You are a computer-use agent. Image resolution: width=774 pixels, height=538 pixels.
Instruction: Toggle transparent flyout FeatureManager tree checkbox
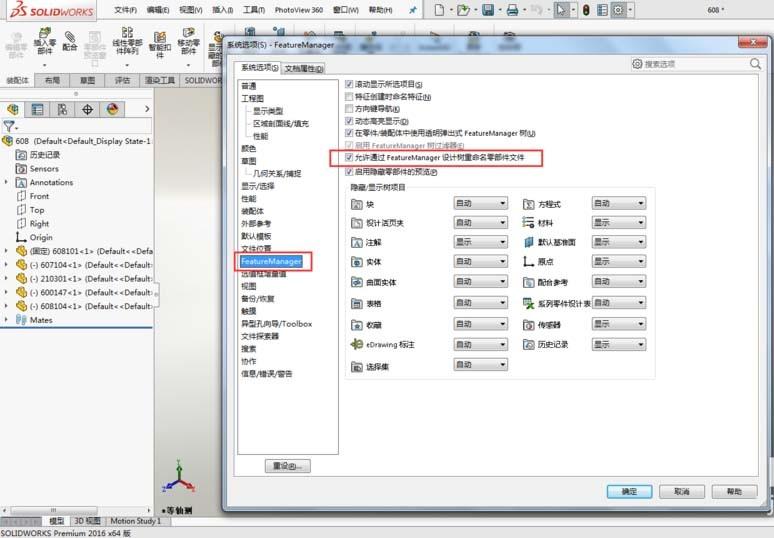click(x=349, y=133)
